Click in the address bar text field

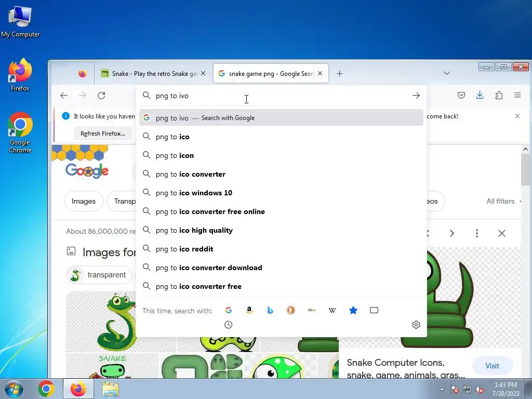click(x=282, y=96)
